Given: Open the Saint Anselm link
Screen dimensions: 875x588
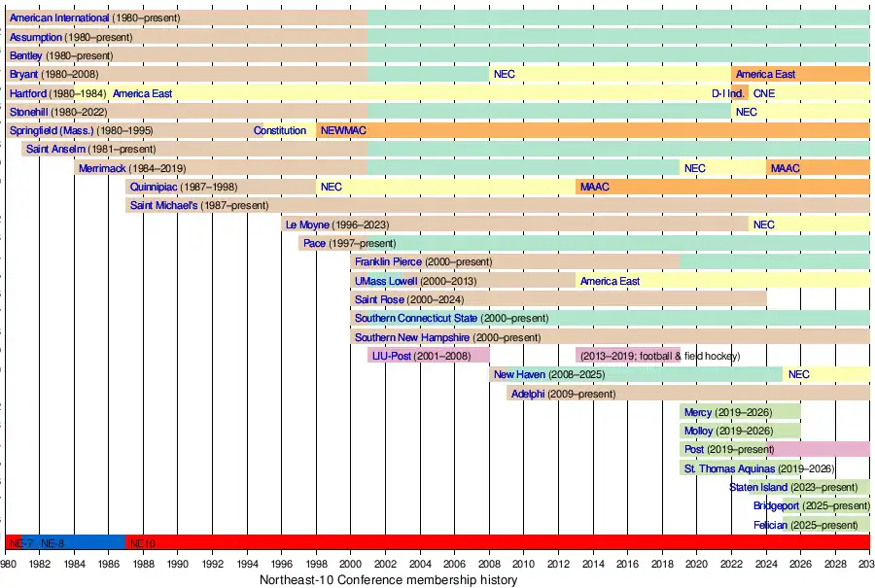Looking at the screenshot, I should coord(54,150).
